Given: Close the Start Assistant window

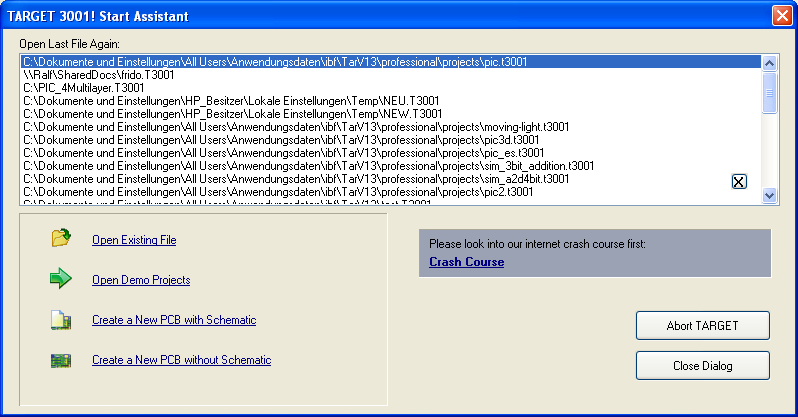Looking at the screenshot, I should [781, 16].
